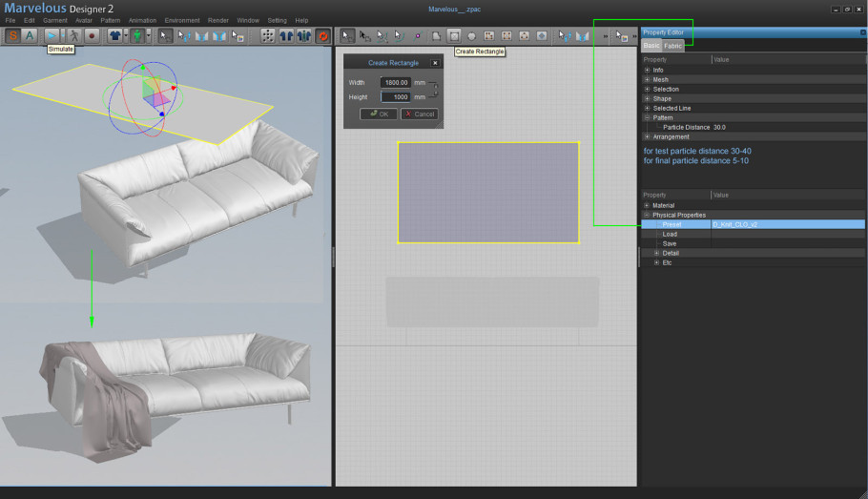Cancel the Create Rectangle dialog

pos(420,114)
